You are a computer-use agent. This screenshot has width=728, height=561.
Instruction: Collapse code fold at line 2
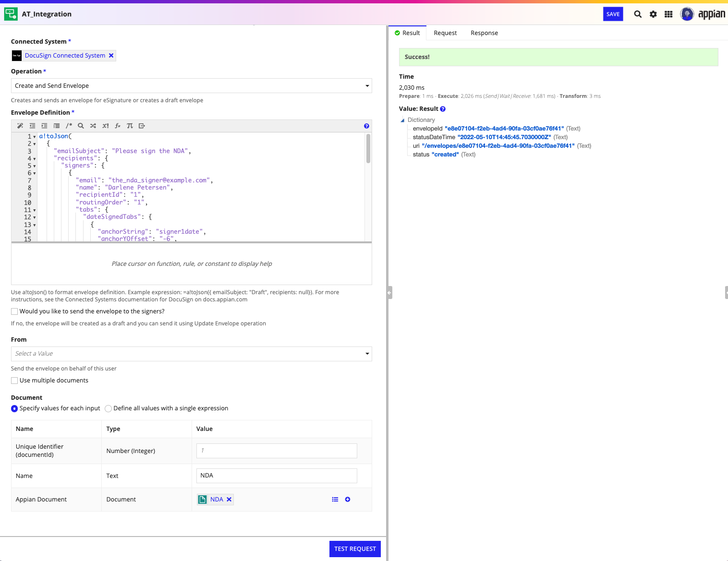(x=35, y=144)
